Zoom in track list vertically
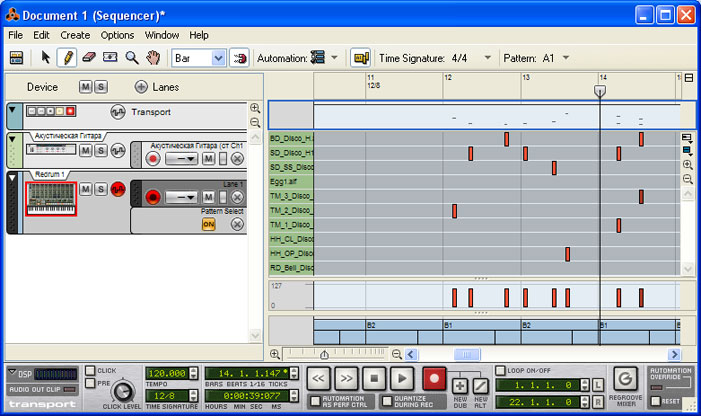The width and height of the screenshot is (701, 416). click(x=255, y=108)
